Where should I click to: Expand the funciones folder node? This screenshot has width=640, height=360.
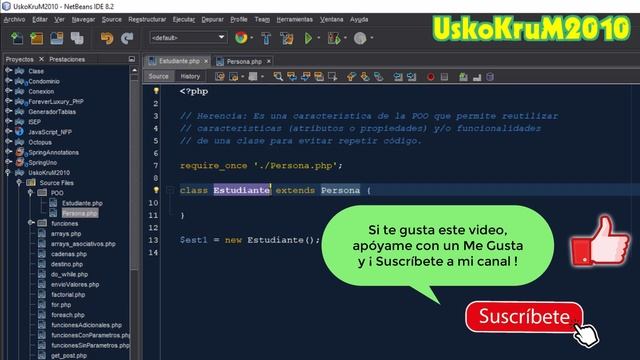pyautogui.click(x=31, y=223)
